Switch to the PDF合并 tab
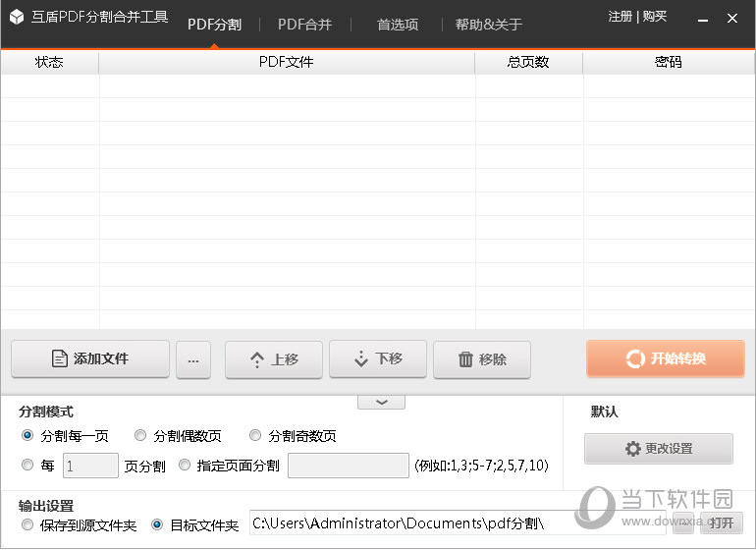The height and width of the screenshot is (550, 756). (304, 25)
